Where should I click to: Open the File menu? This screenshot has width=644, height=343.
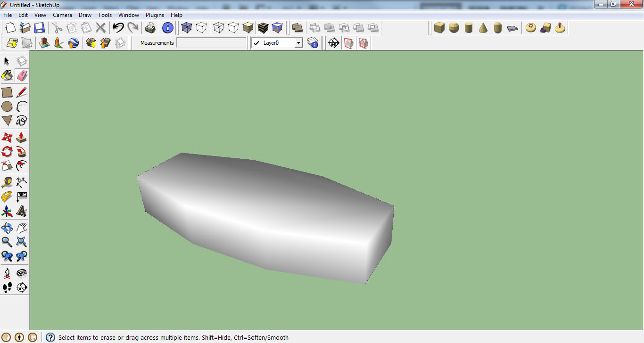(x=8, y=15)
